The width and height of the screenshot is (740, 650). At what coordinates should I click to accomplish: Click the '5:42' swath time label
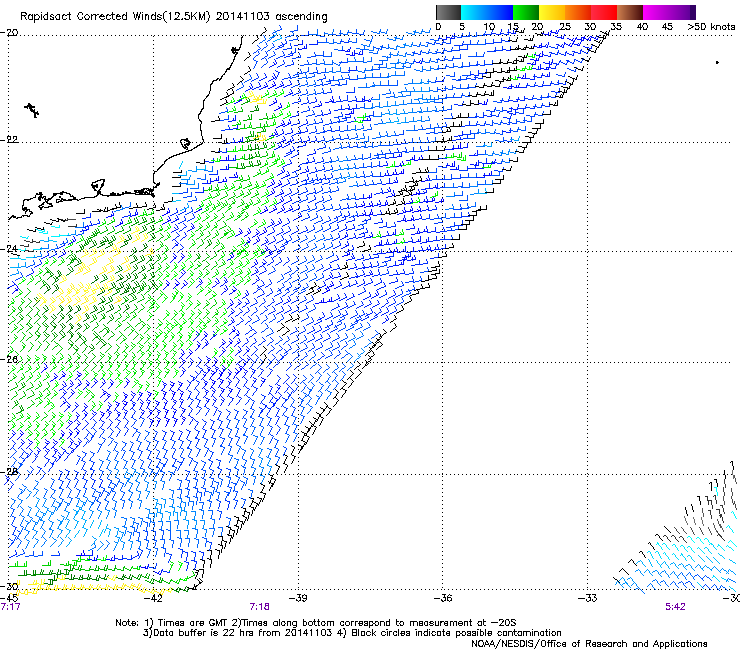(675, 607)
